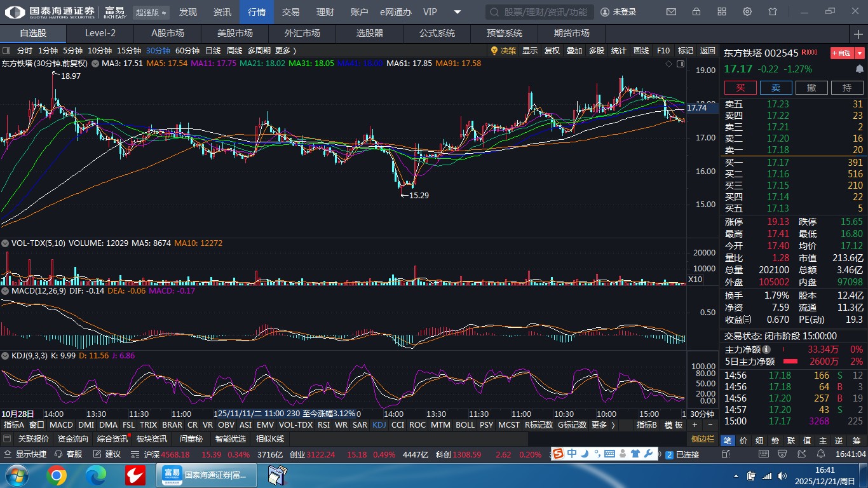868x488 pixels.
Task: Open the skin theme shirt icon
Action: [x=773, y=12]
